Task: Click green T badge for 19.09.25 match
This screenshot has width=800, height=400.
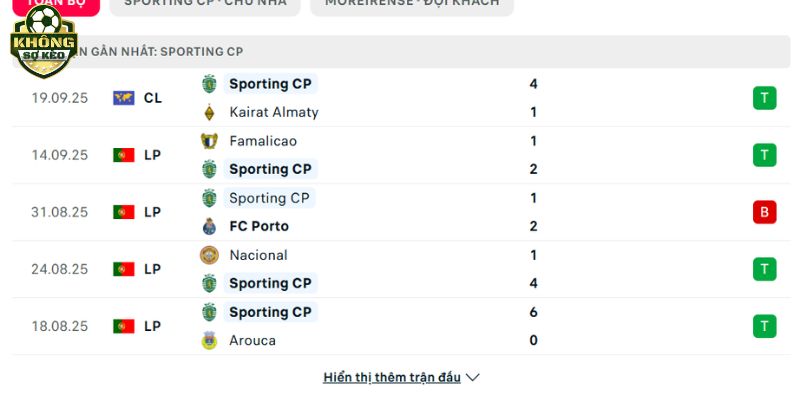Action: tap(764, 98)
